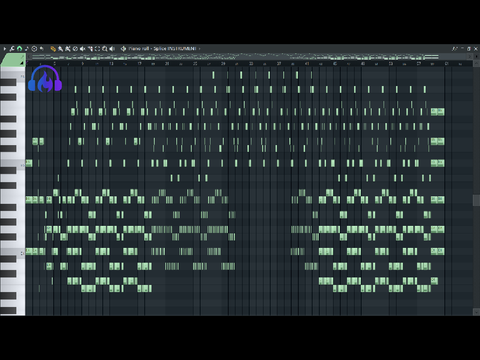Screen dimensions: 480x360
Task: Select the Delete tool icon
Action: point(75,49)
